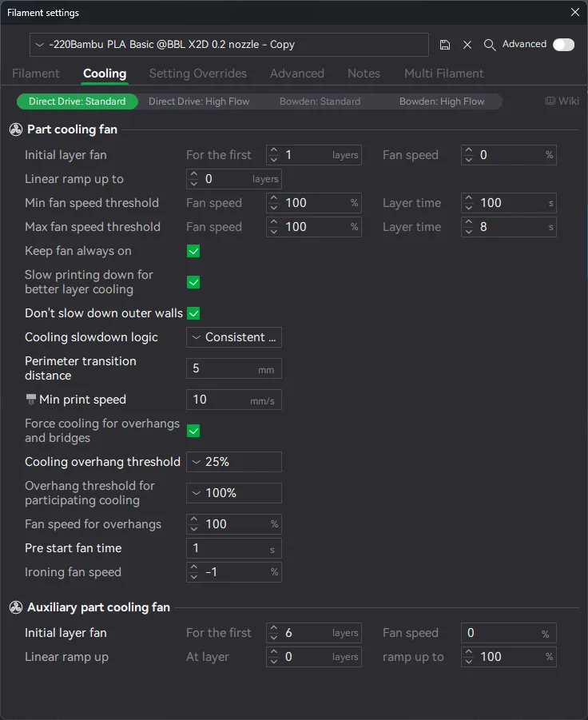Select Bowden: High Flow option
The width and height of the screenshot is (588, 720).
[442, 101]
